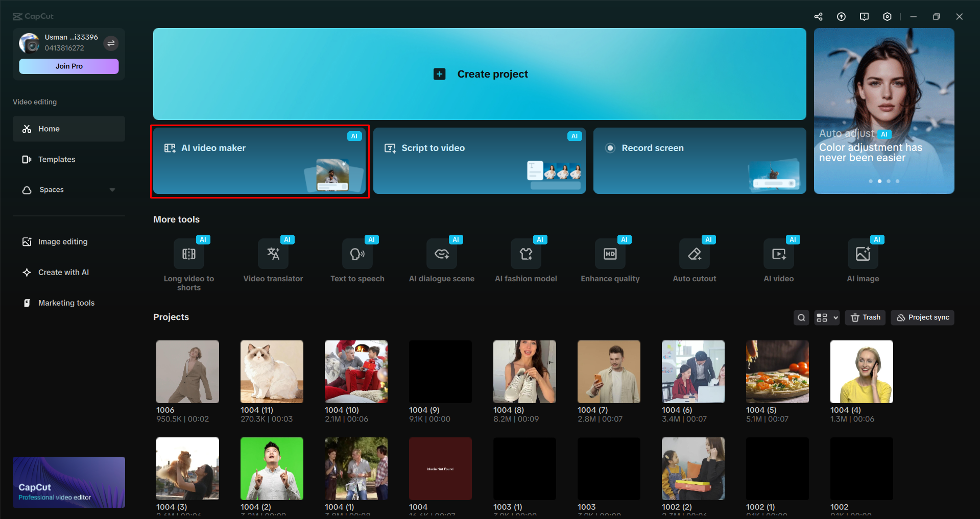This screenshot has height=519, width=980.
Task: Open the Long video to shorts tool
Action: tap(188, 261)
